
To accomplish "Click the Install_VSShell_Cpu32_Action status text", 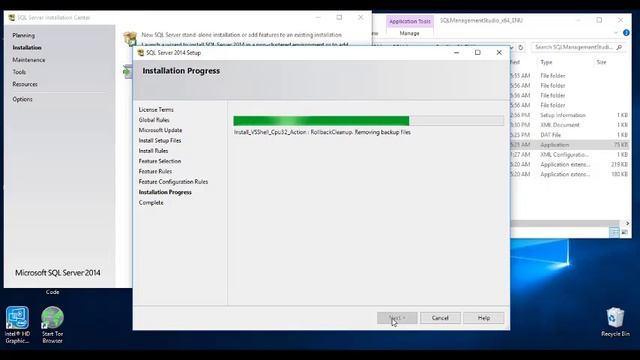I will point(322,132).
